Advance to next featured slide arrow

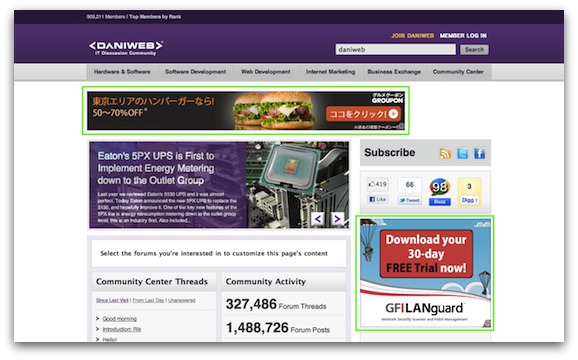337,219
